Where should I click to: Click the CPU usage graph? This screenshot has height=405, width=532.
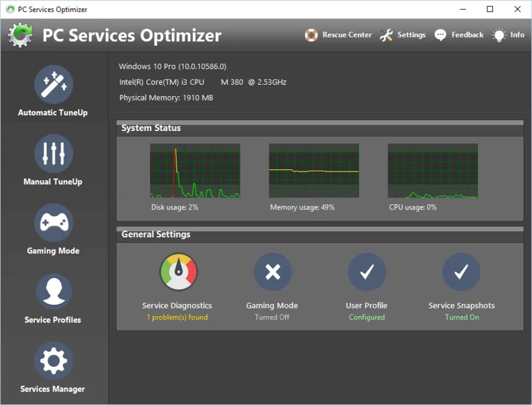coord(433,171)
